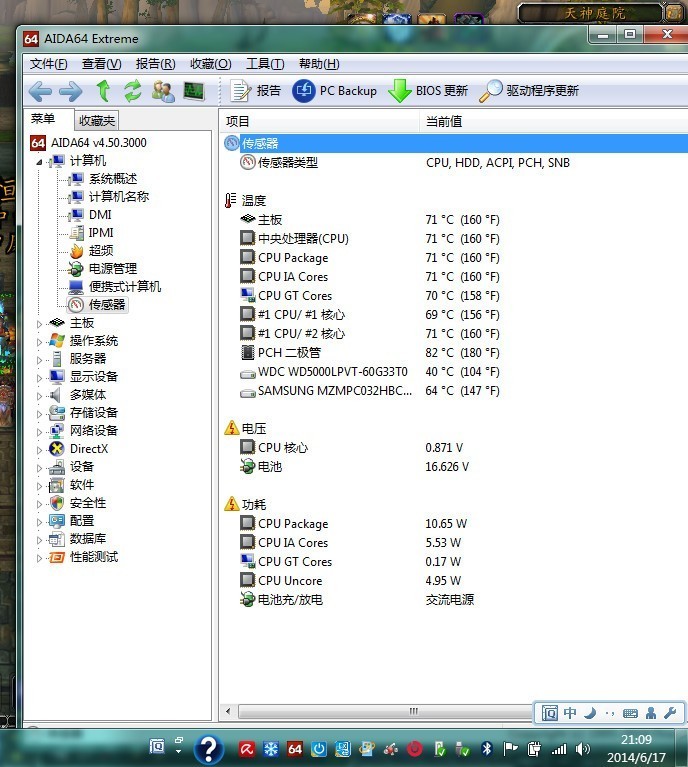Click BIOS 更新 download icon
This screenshot has height=767, width=688.
coord(428,91)
